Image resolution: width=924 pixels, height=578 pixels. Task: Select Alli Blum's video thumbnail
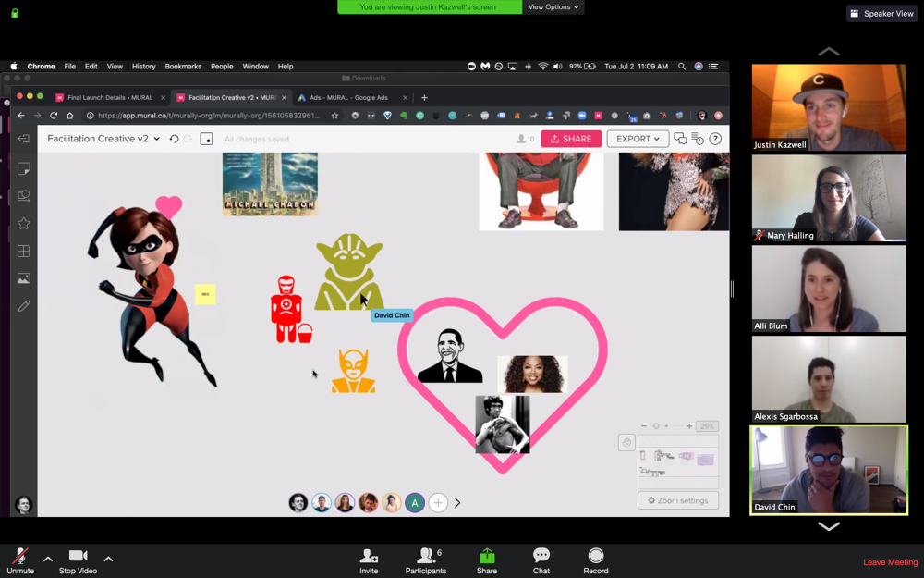pos(829,289)
